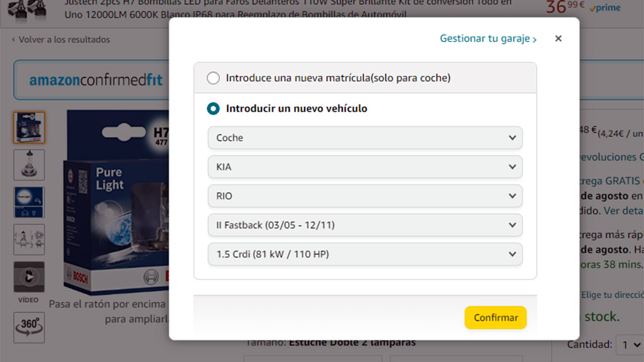The height and width of the screenshot is (362, 644).
Task: Open the bulb diagram thumbnail
Action: click(x=29, y=239)
